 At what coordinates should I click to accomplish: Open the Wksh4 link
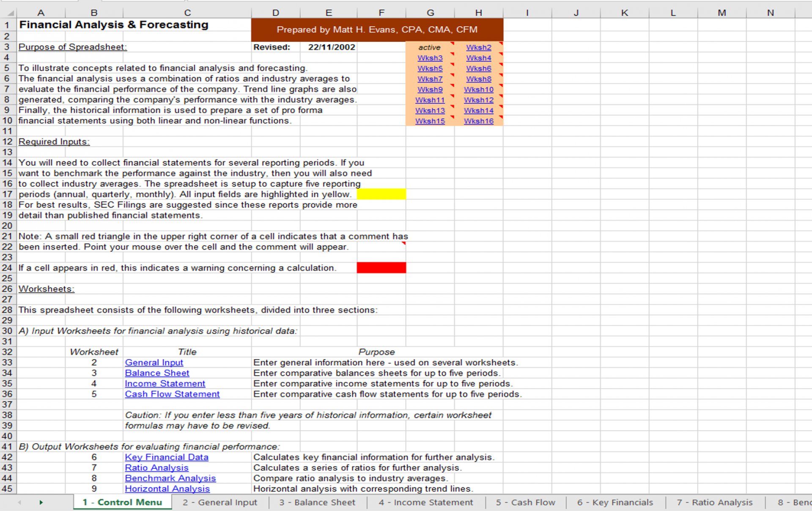coord(478,58)
